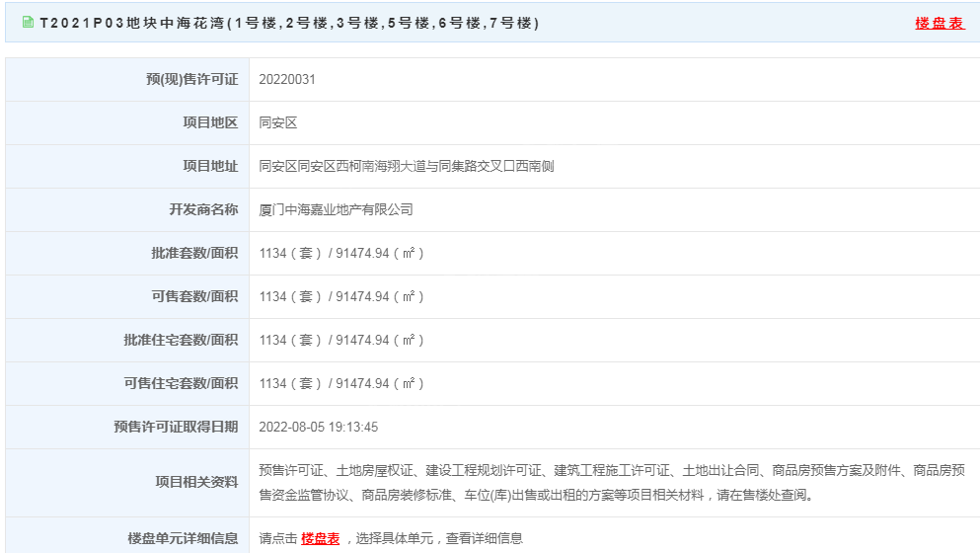Click the 项目相关资料 description paragraph
Screen dimensions: 980x553
(x=612, y=482)
